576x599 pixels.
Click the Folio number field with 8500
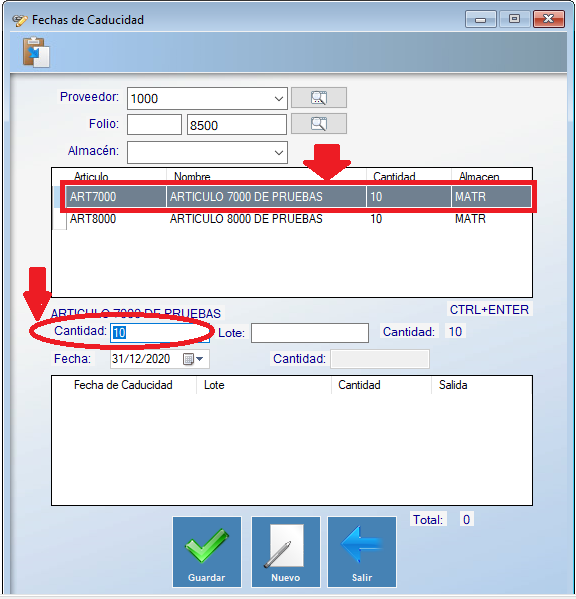point(237,125)
